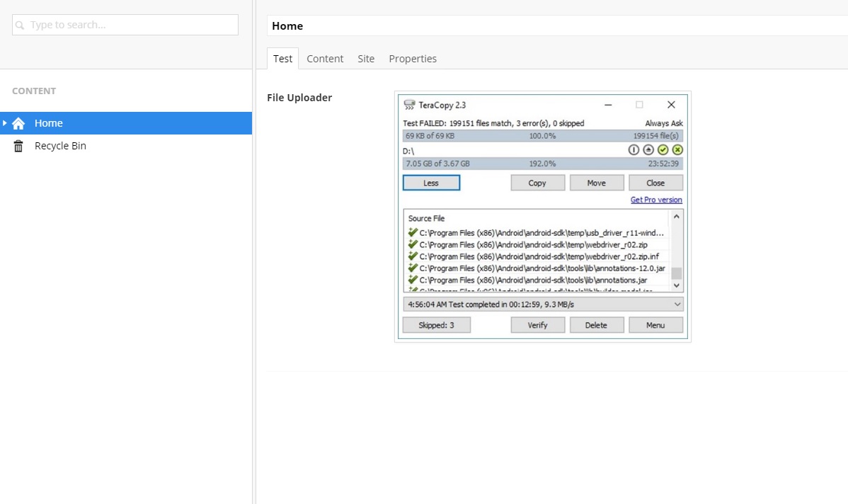The width and height of the screenshot is (848, 504).
Task: Click the TeraCopy Menu button
Action: [655, 325]
